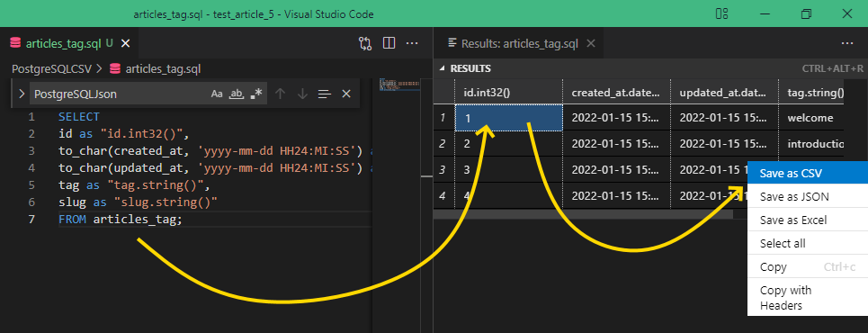Image resolution: width=868 pixels, height=333 pixels.
Task: Open the compare changes icon in editor toolbar
Action: point(365,43)
